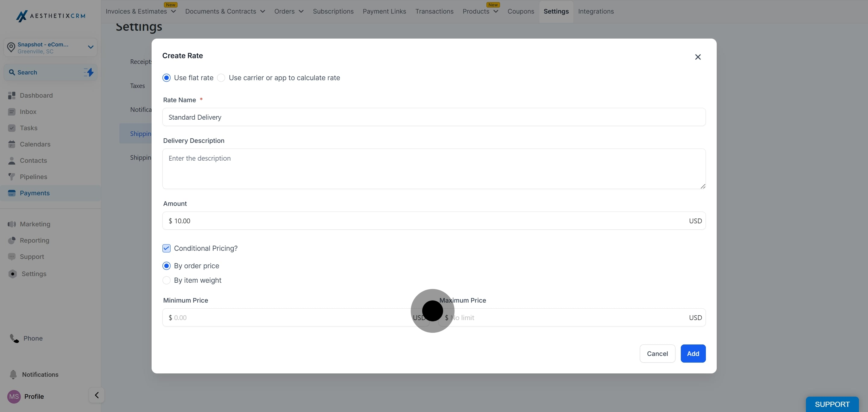Open the Products dropdown

point(480,11)
